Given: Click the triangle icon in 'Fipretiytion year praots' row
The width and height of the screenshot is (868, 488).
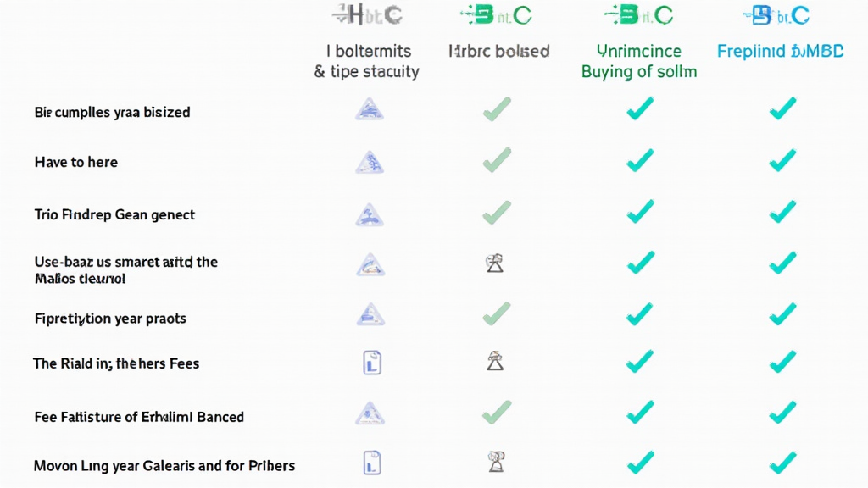Looking at the screenshot, I should pos(370,314).
